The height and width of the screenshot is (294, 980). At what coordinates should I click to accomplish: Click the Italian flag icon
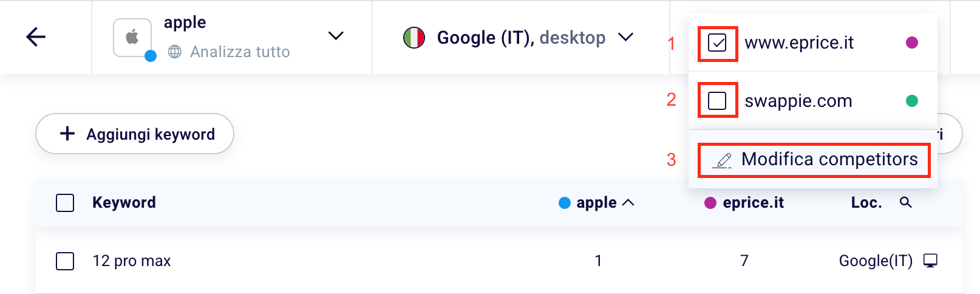(414, 38)
